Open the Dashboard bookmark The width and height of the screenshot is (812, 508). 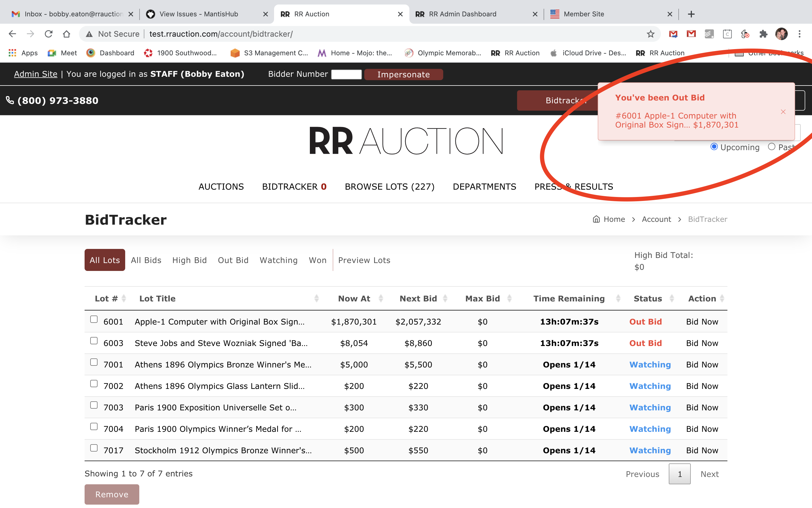point(111,53)
